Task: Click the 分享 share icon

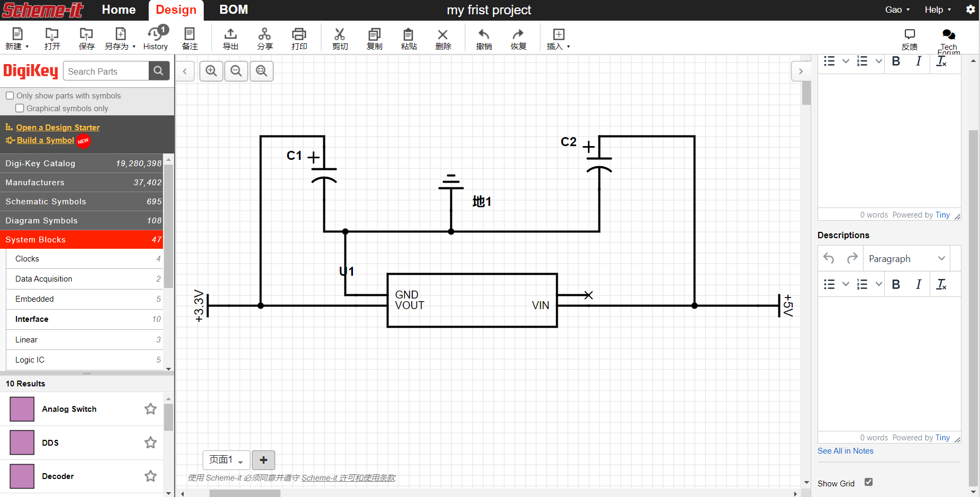Action: [265, 34]
